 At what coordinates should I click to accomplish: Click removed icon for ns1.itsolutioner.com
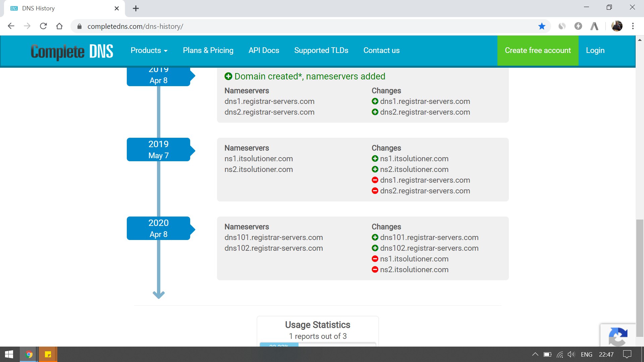[x=375, y=259]
